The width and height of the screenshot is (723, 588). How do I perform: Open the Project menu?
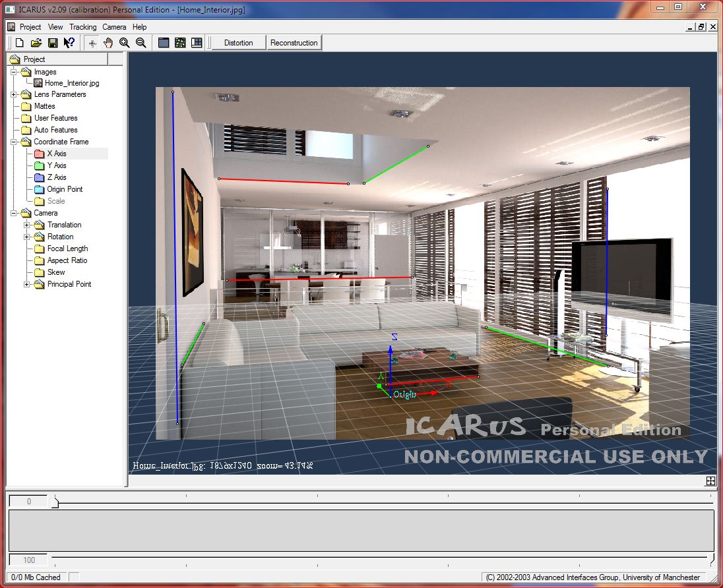coord(30,27)
